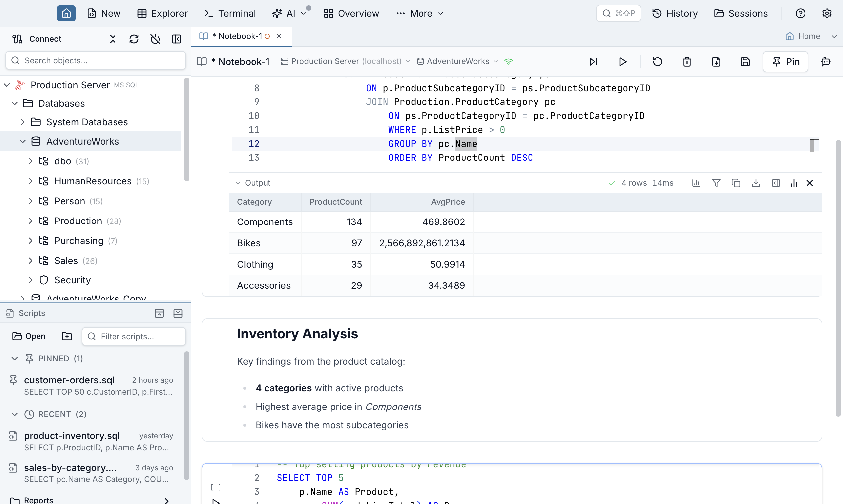Open the settings gear
Image resolution: width=843 pixels, height=504 pixels.
pyautogui.click(x=827, y=13)
